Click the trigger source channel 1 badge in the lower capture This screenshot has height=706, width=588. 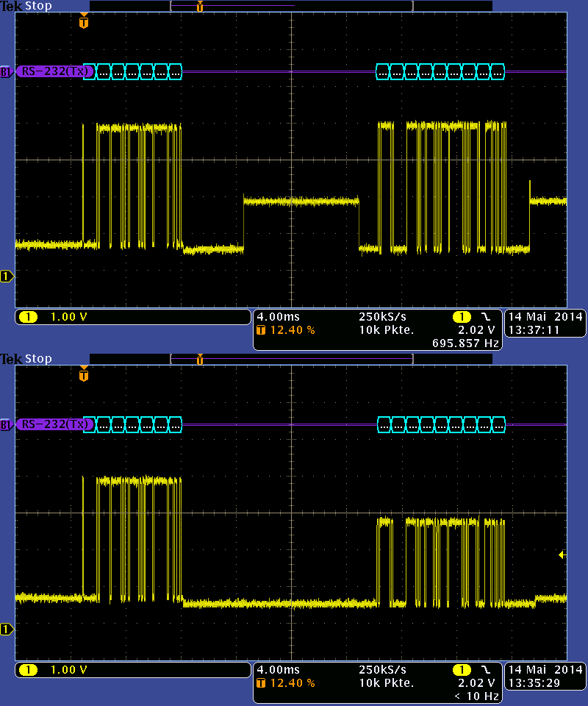[x=462, y=670]
